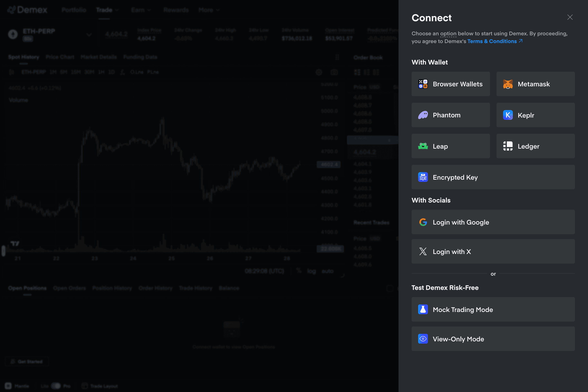The width and height of the screenshot is (588, 392).
Task: Click the Encrypted Key icon
Action: click(x=423, y=177)
